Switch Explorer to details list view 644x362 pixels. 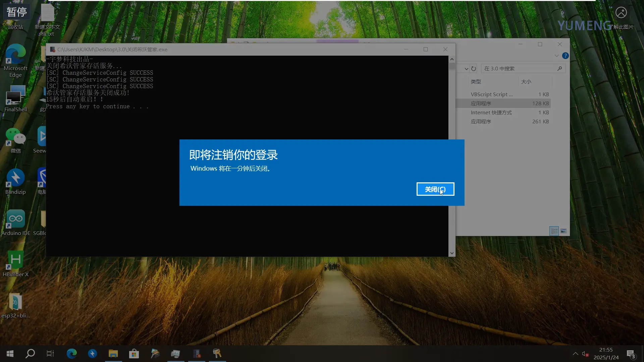click(x=554, y=231)
